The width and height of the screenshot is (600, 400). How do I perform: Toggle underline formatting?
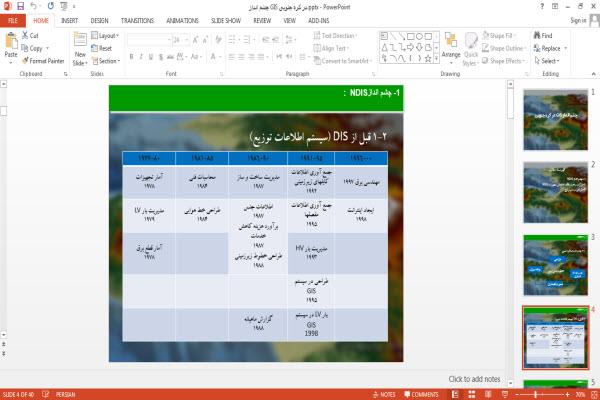(x=151, y=57)
